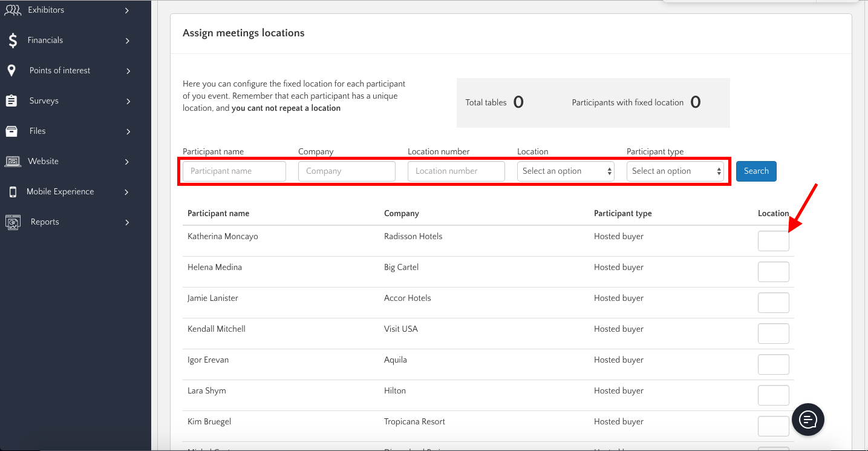Click the Surveys clipboard icon
868x451 pixels.
point(11,101)
